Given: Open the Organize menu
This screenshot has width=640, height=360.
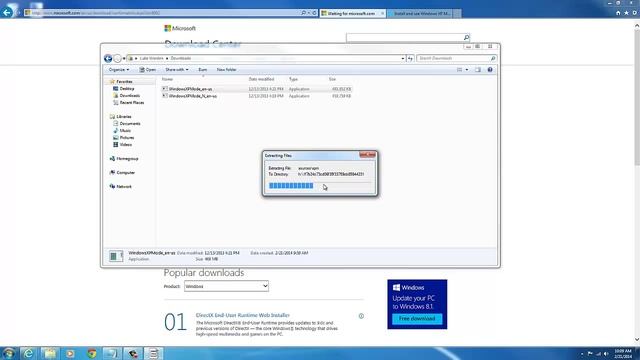Looking at the screenshot, I should point(119,70).
